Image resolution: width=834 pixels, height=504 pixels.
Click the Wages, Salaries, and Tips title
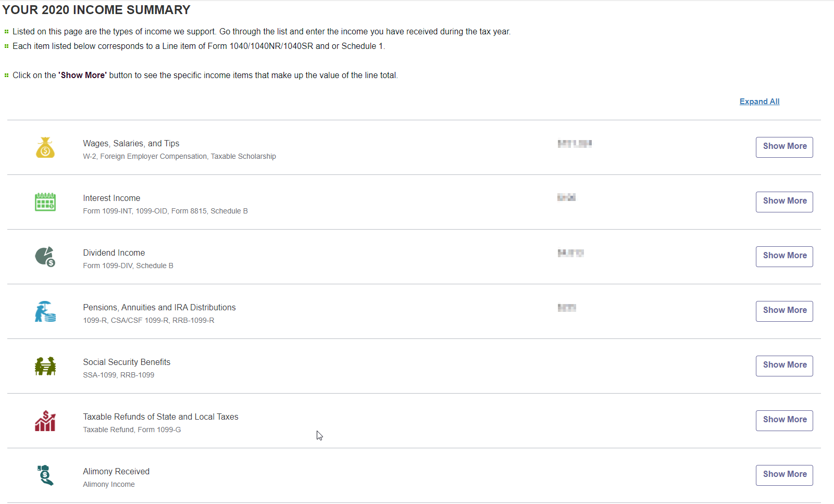131,144
